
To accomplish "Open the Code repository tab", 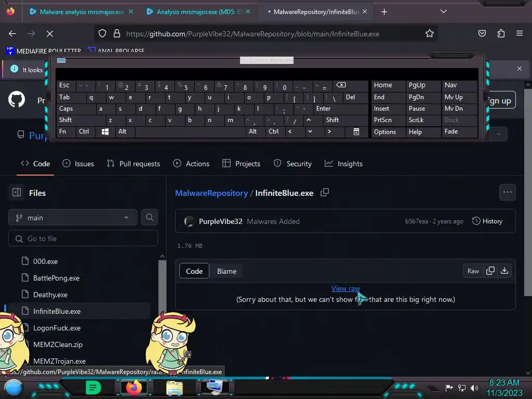I will pyautogui.click(x=35, y=164).
